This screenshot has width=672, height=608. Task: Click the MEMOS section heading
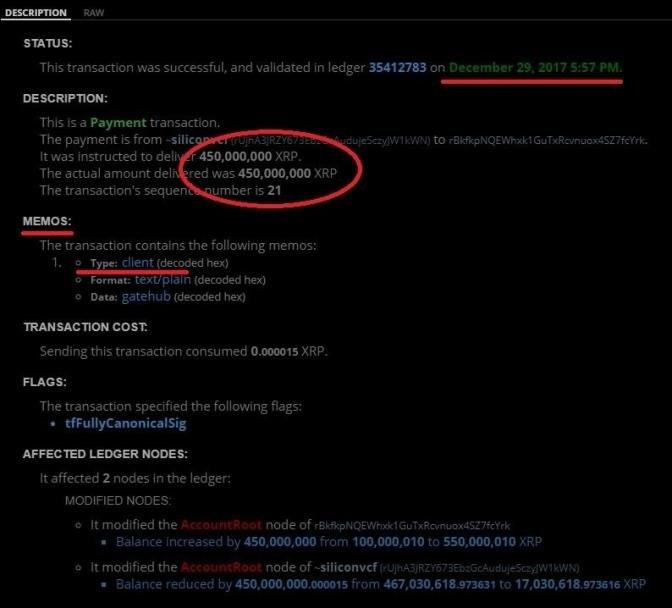coord(47,221)
